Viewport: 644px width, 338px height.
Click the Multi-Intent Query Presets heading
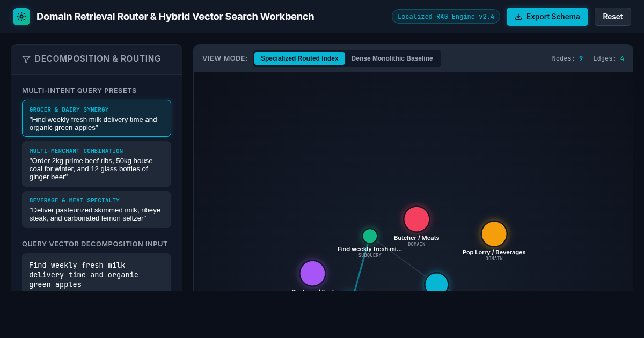point(79,91)
